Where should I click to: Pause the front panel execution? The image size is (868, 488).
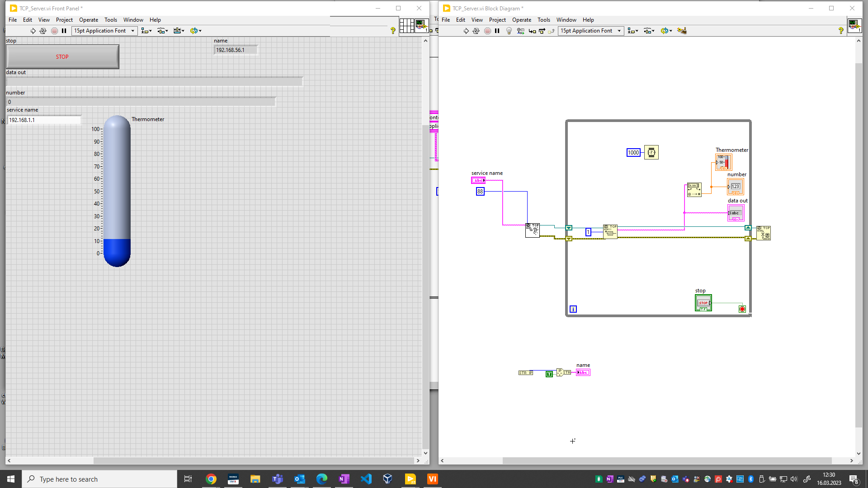[x=64, y=31]
